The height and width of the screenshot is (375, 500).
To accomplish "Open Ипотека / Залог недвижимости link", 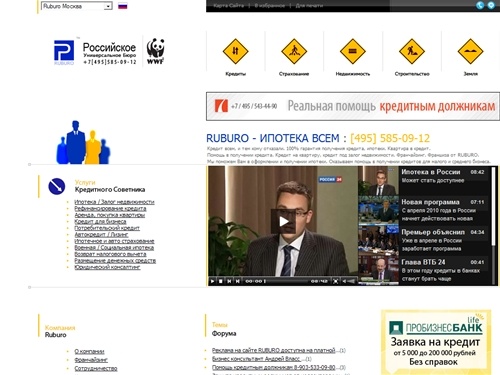I will coord(114,202).
